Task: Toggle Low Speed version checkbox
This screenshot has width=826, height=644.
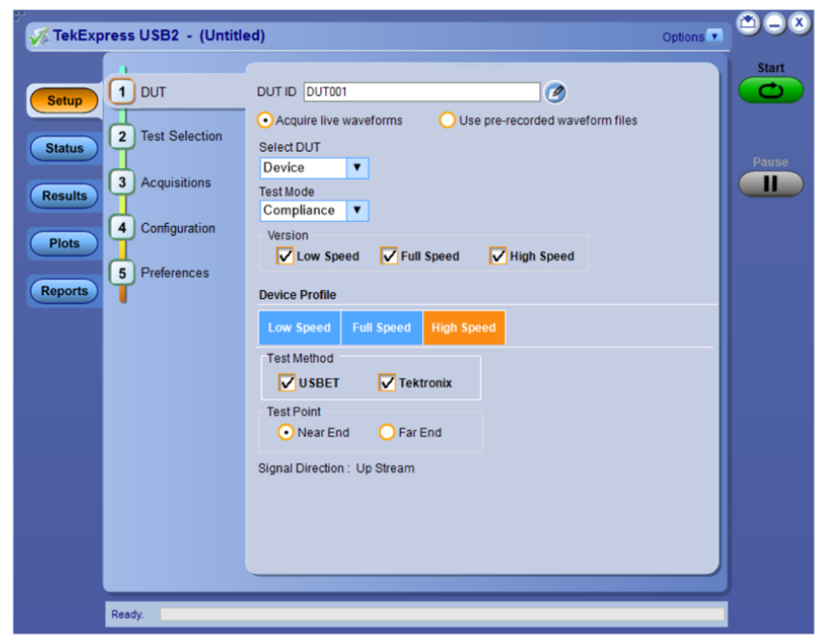Action: pyautogui.click(x=285, y=256)
